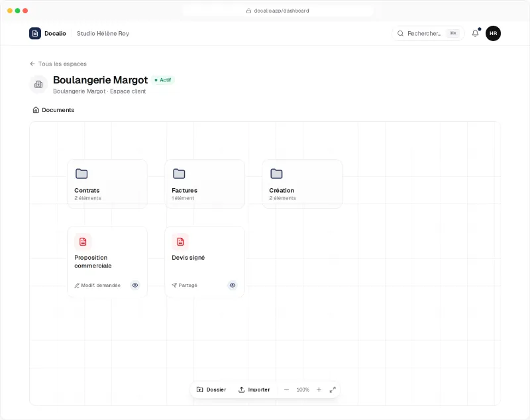Click the docalio.app/dashboard address bar
530x420 pixels.
[x=278, y=11]
